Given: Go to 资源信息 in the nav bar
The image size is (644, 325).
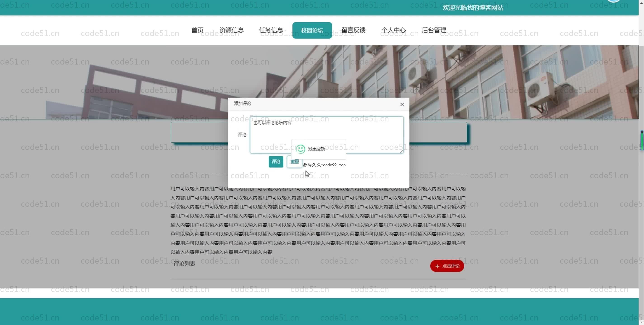Looking at the screenshot, I should tap(231, 30).
